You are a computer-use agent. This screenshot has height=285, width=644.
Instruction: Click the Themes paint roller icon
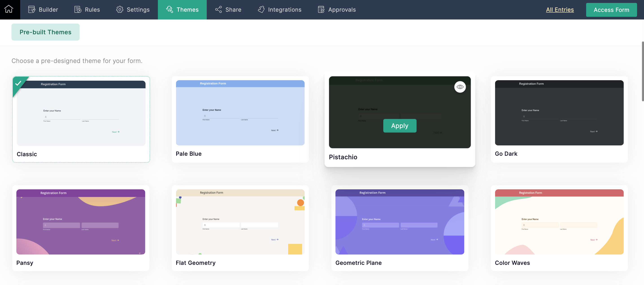point(170,9)
